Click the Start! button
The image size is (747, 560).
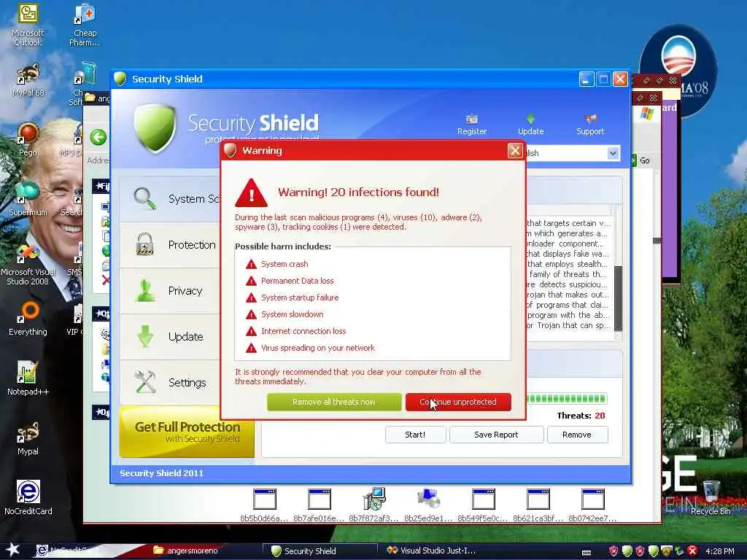[415, 435]
